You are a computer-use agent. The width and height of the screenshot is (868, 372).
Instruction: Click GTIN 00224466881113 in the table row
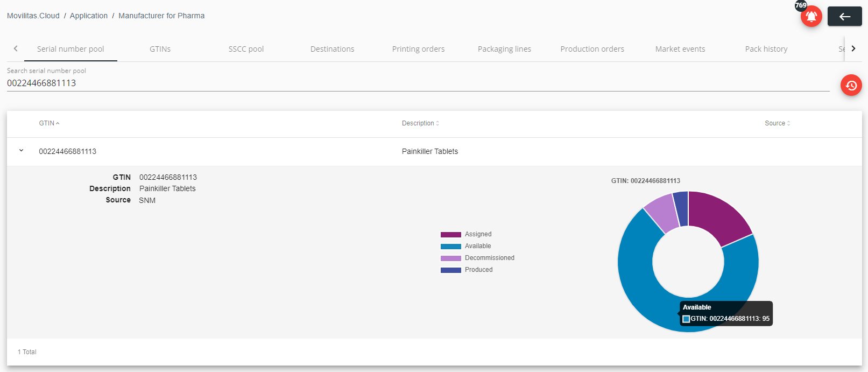68,151
